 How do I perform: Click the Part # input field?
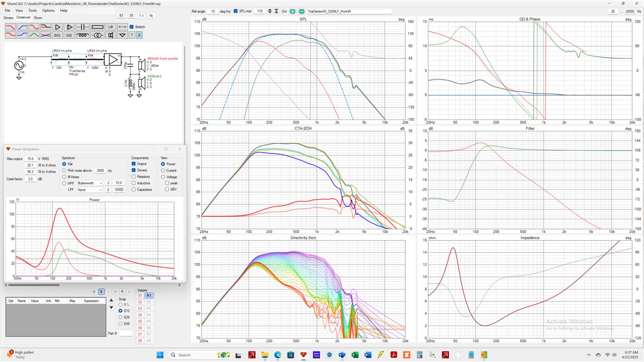coord(126,334)
